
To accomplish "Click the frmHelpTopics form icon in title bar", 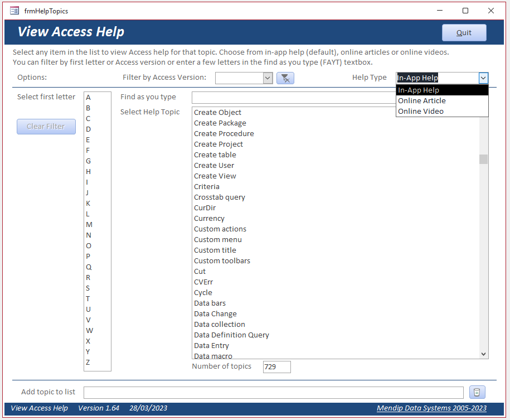I will (14, 11).
